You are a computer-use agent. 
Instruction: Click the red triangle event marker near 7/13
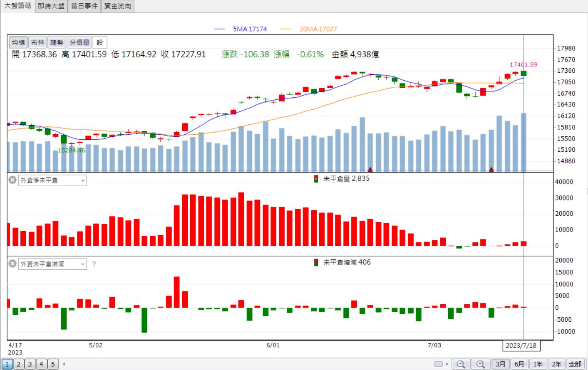491,169
